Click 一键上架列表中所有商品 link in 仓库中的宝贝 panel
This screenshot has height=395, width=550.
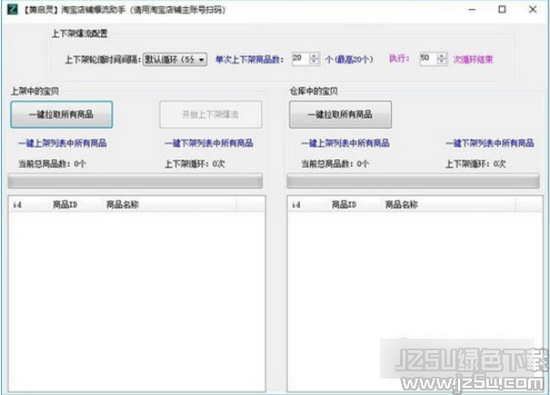(345, 143)
